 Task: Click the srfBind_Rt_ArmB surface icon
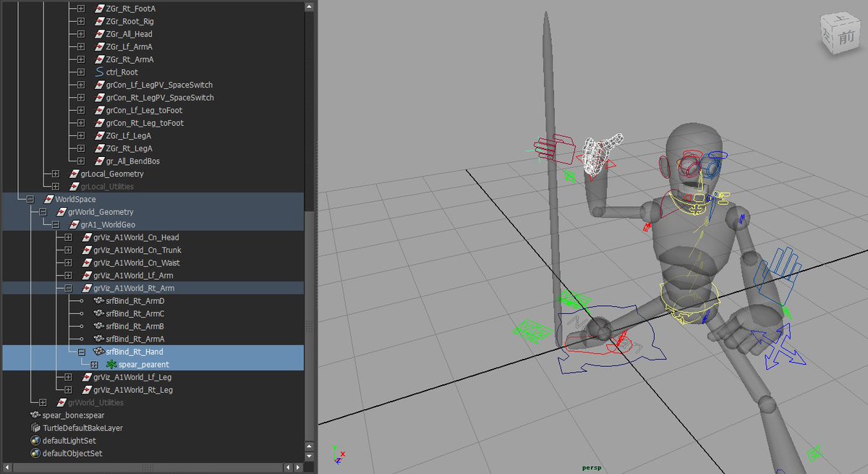(99, 326)
